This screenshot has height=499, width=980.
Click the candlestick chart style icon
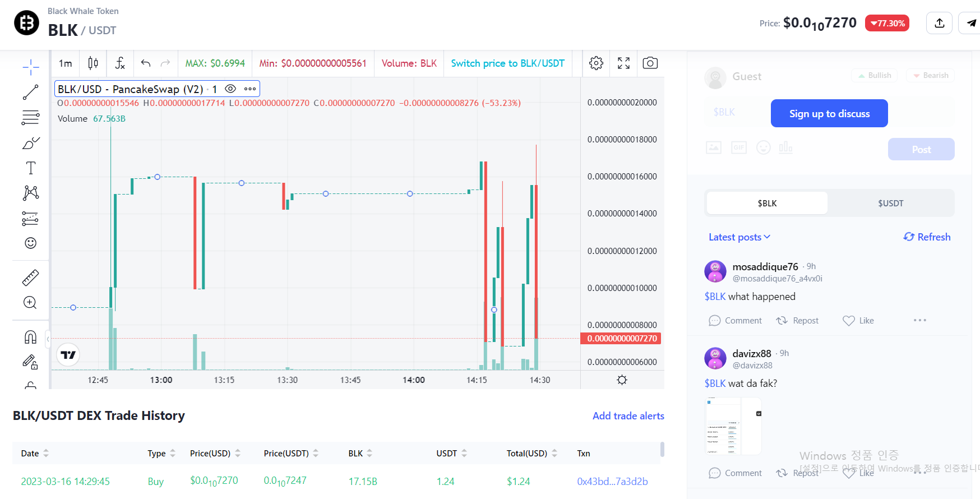click(x=93, y=63)
